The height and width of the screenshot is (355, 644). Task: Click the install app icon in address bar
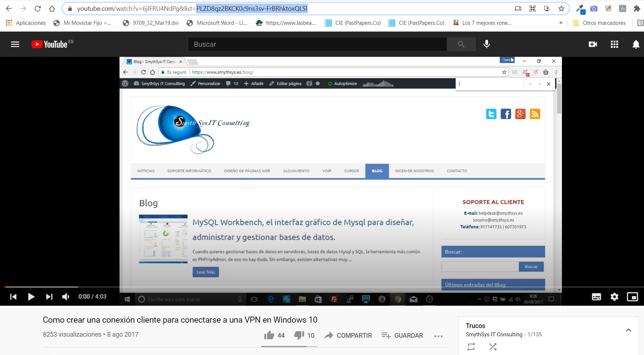547,9
